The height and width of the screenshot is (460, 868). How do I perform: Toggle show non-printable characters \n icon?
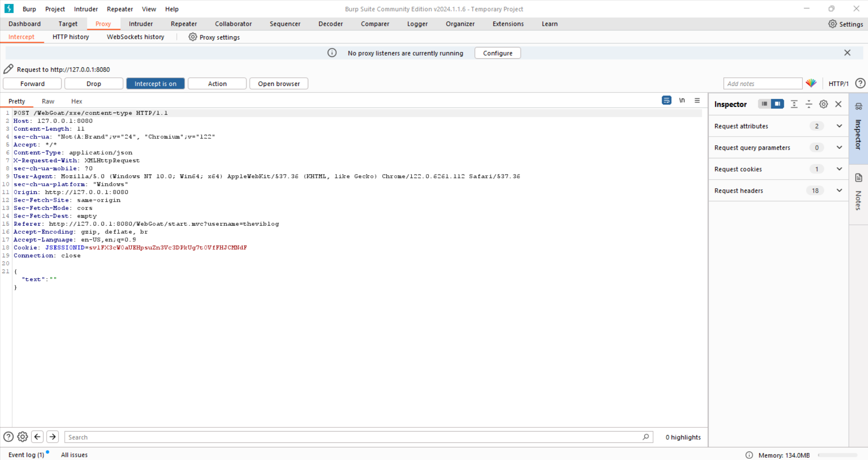click(682, 100)
